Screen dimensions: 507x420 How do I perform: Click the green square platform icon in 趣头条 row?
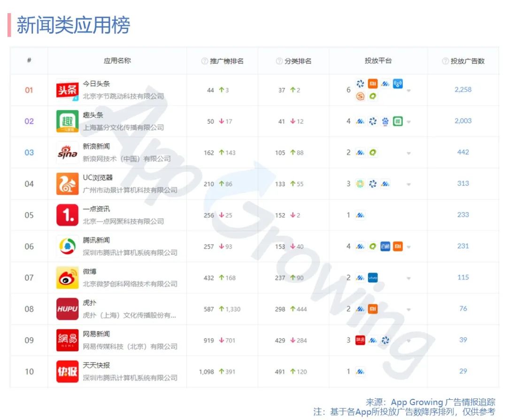(398, 121)
